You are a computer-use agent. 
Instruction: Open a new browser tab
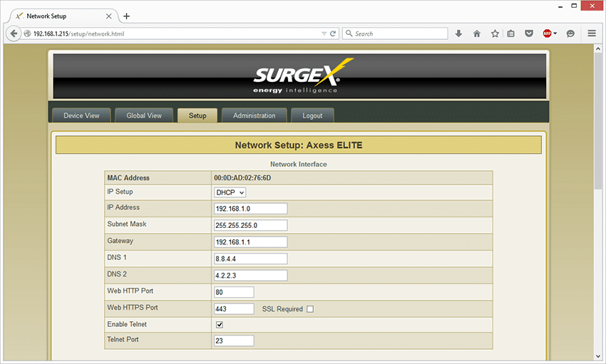[x=126, y=16]
